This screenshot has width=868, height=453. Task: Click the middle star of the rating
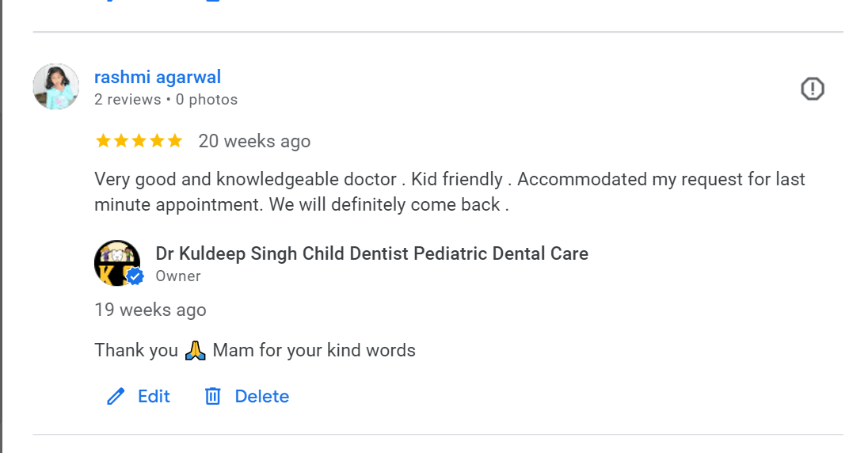pyautogui.click(x=139, y=142)
